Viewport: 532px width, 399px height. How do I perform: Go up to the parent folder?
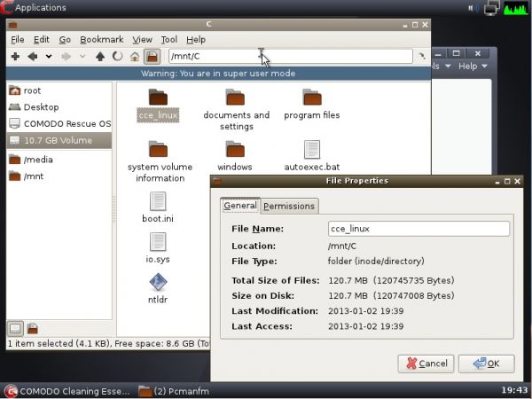pos(100,57)
